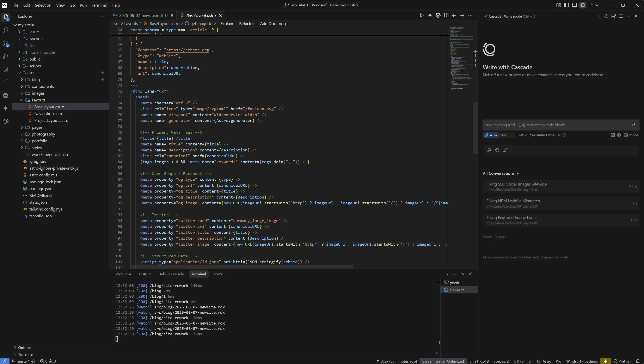Click Show 19 more conversations link

click(496, 237)
